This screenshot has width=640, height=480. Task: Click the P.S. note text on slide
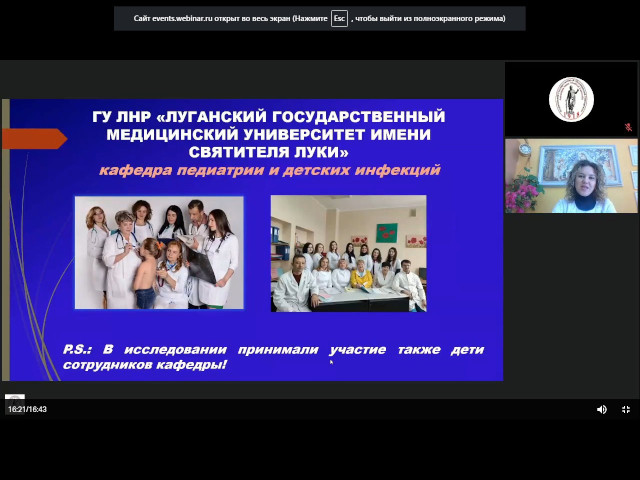[x=273, y=357]
